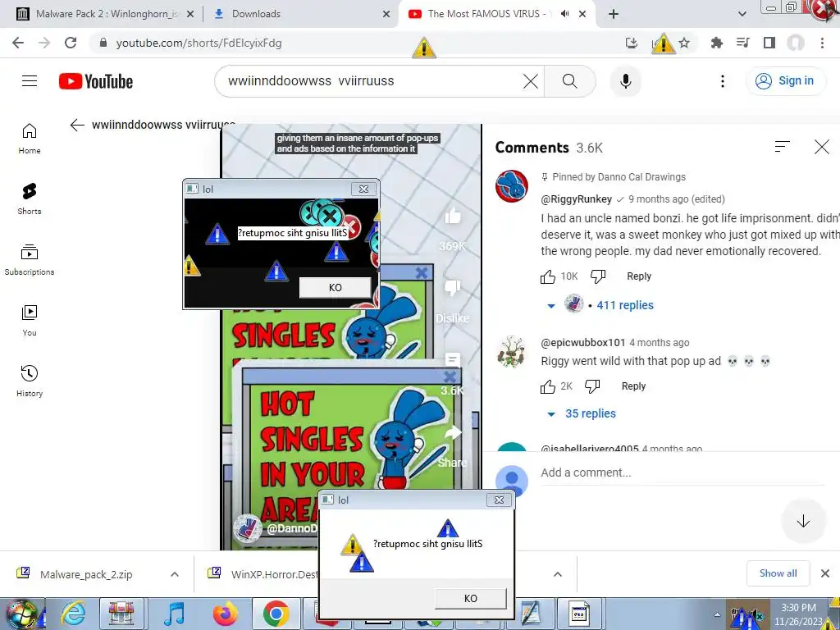Open Chrome extensions puzzle icon
Viewport: 840px width, 630px height.
click(x=716, y=43)
